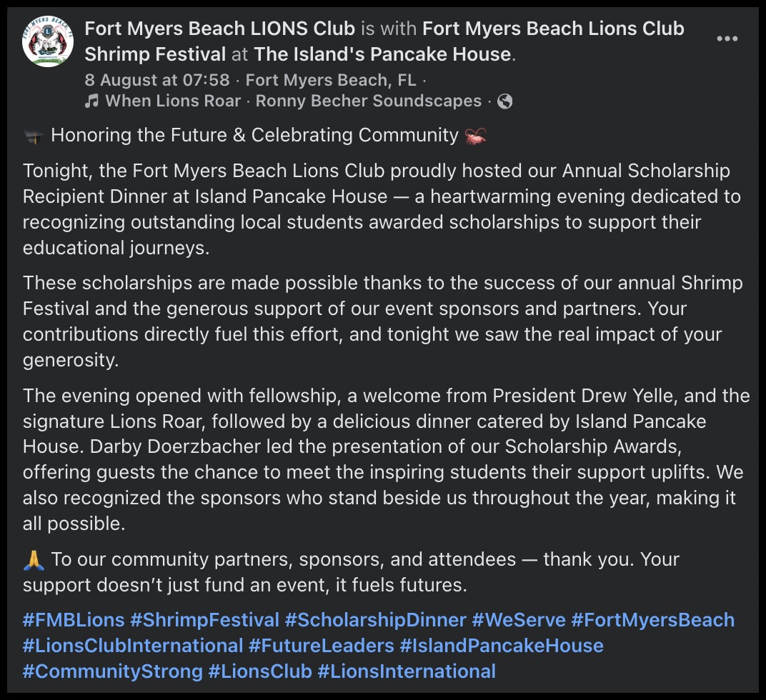Open the #LionsClubInternational hashtag

click(133, 646)
